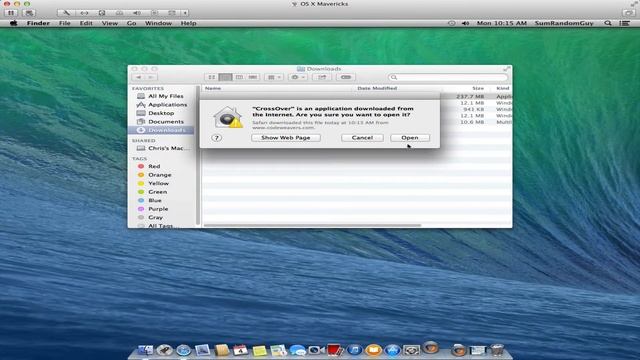Switch Finder to list view
Viewport: 640px width, 360px height.
coord(225,77)
